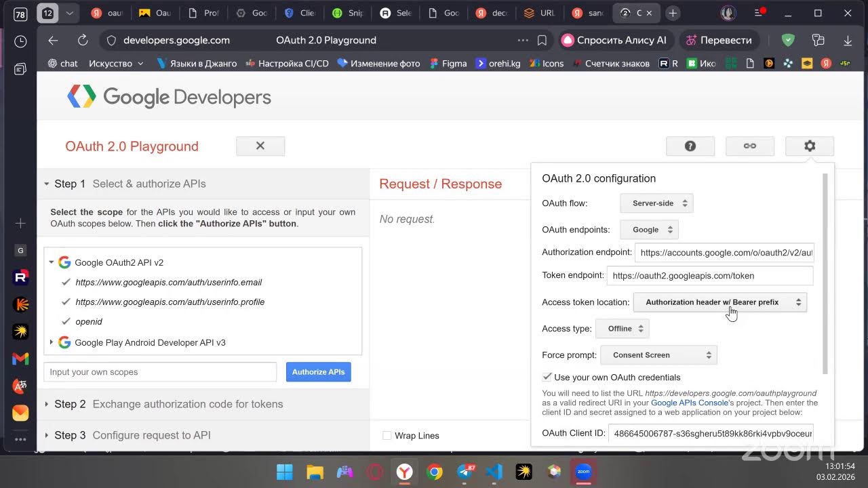
Task: Enable the Wrap Lines checkbox
Action: coord(387,436)
